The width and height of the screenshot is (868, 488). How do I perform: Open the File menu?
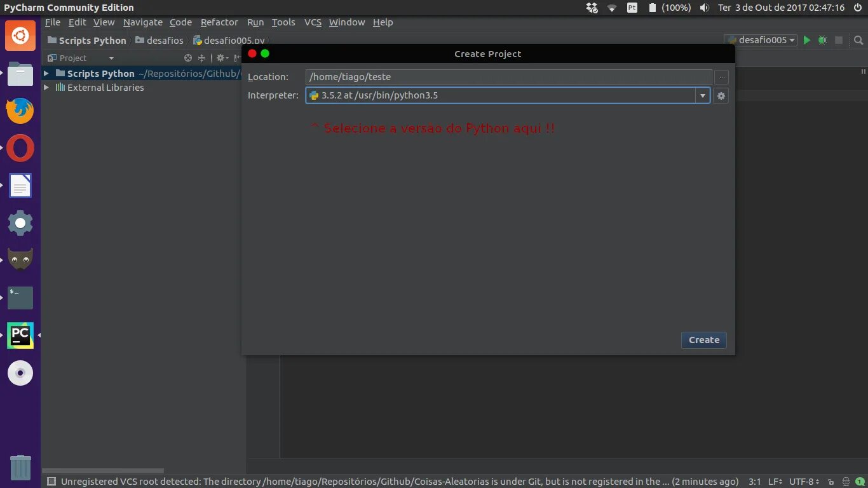pos(53,22)
